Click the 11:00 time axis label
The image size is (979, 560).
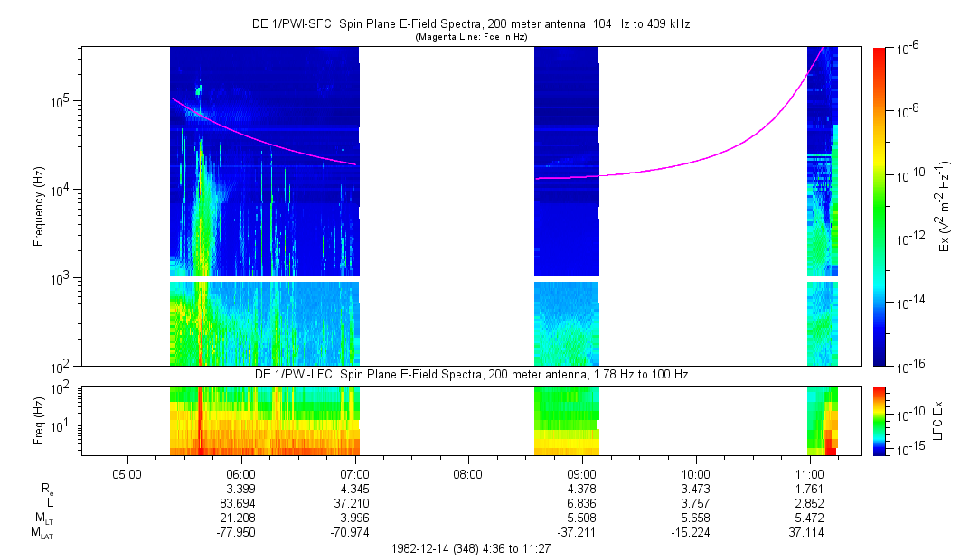click(809, 474)
